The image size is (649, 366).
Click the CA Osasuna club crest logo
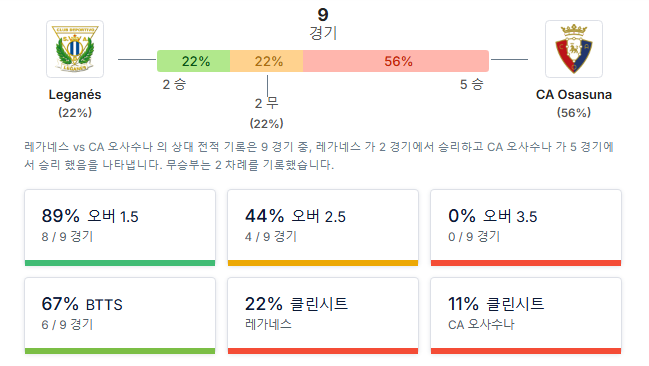pyautogui.click(x=574, y=49)
